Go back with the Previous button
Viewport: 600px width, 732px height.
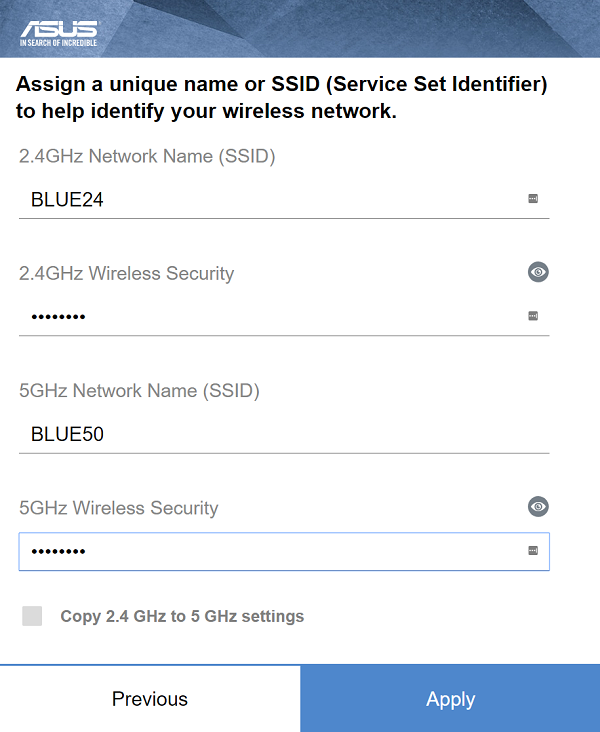(x=150, y=699)
